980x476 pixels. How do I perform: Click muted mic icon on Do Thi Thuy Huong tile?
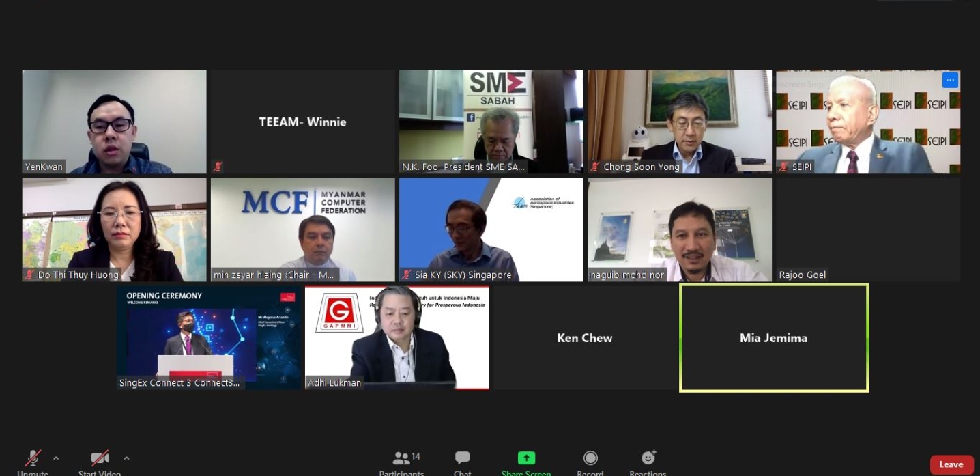click(29, 275)
